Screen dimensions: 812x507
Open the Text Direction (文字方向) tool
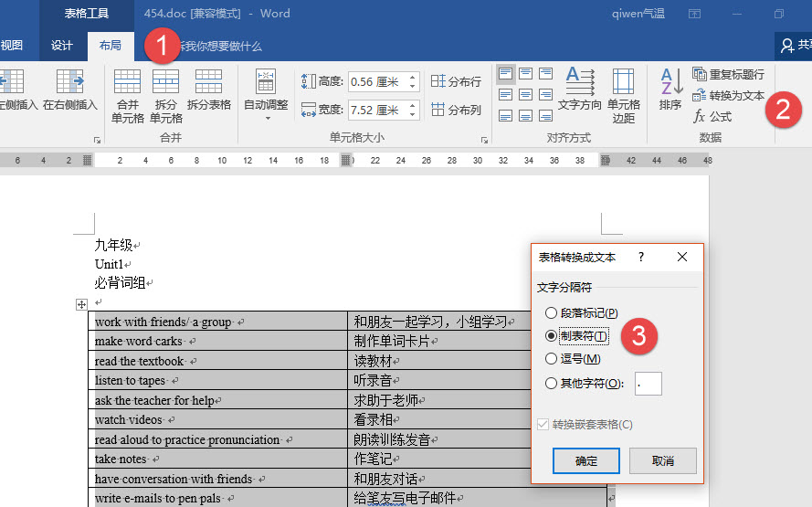pos(579,89)
